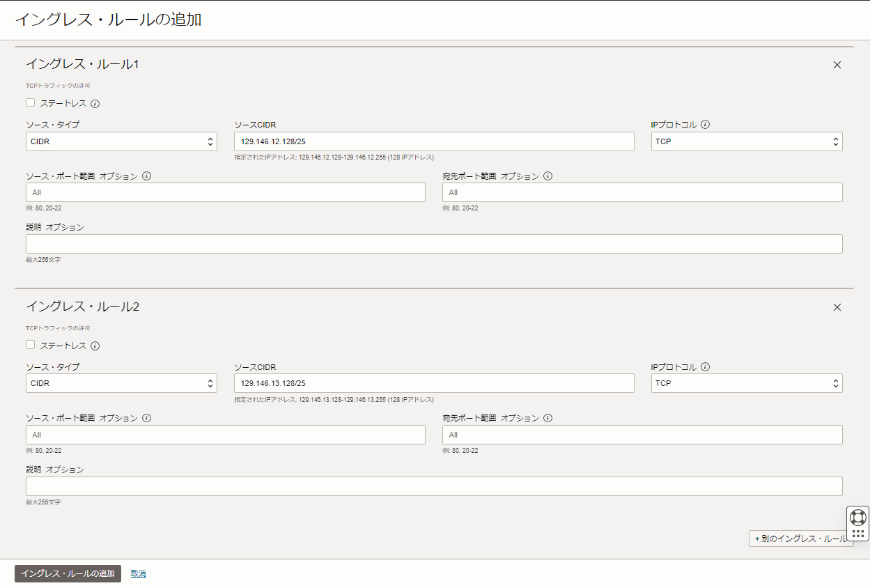Click info icon for 宛先ポート範囲 in rule 2
The width and height of the screenshot is (870, 588).
pyautogui.click(x=547, y=418)
